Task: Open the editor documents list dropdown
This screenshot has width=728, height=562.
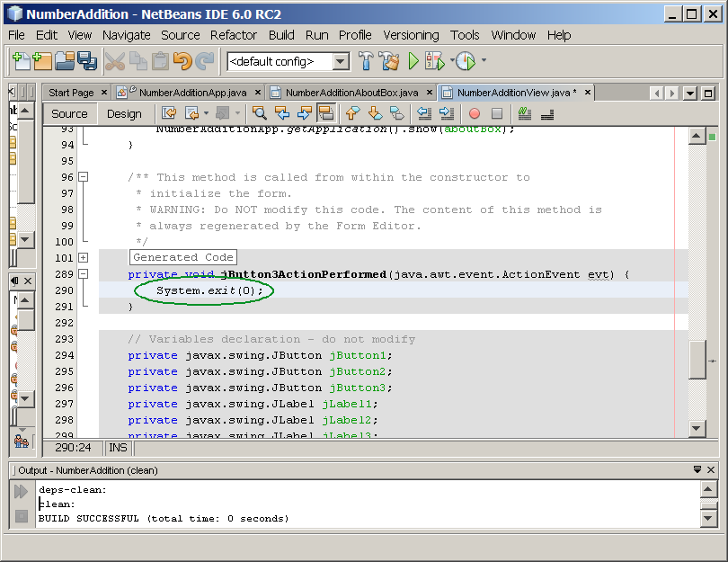Action: [690, 94]
